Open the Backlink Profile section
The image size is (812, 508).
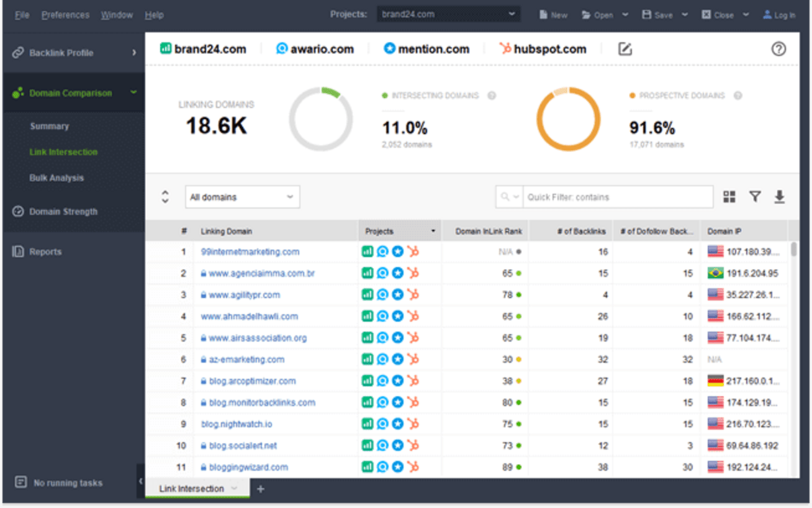click(61, 53)
